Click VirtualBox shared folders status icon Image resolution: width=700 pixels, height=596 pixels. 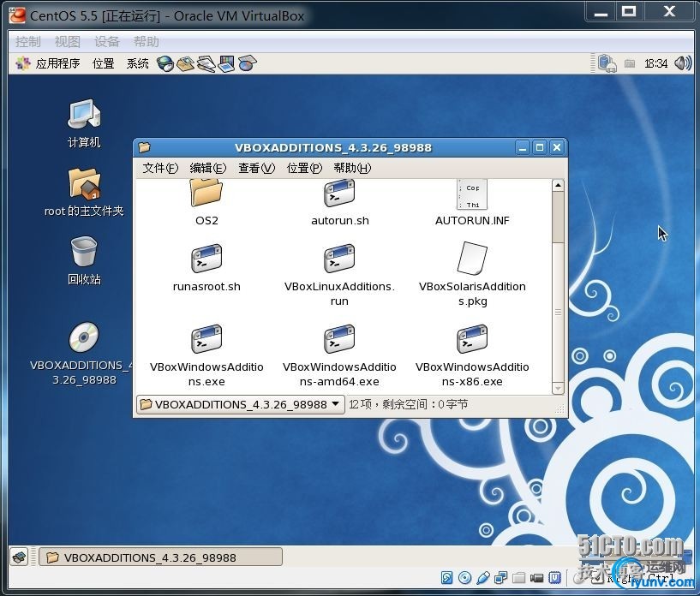coord(518,578)
